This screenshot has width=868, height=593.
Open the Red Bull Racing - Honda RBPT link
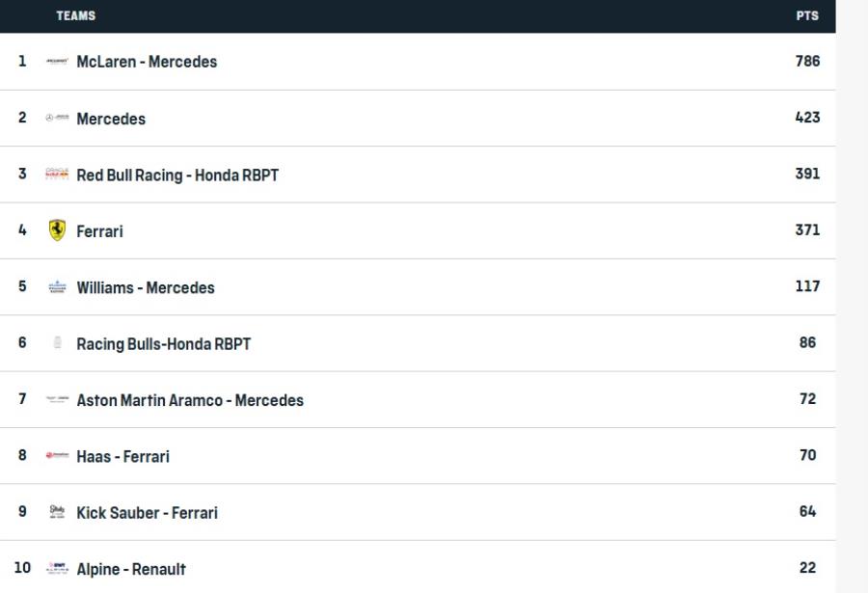click(177, 175)
